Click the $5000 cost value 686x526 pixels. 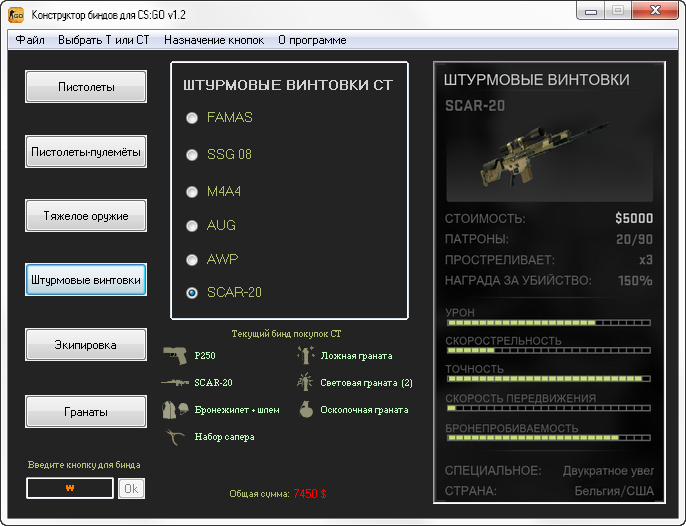coord(634,218)
